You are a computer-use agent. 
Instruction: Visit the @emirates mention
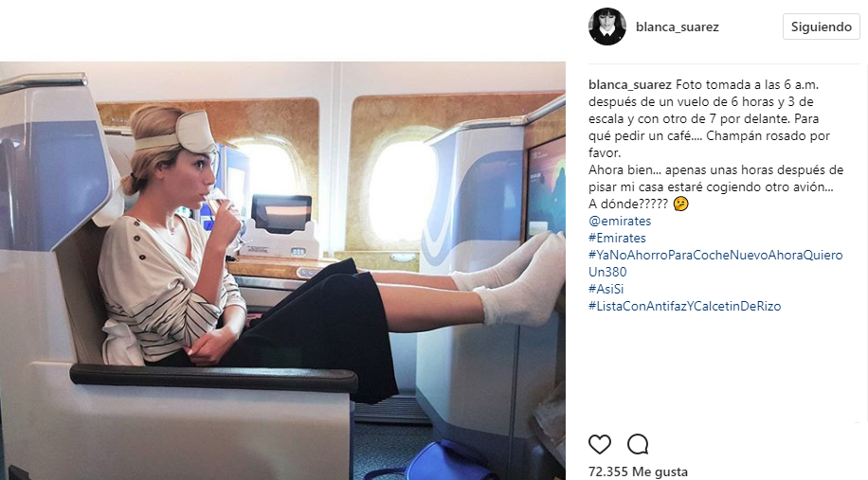pos(620,221)
